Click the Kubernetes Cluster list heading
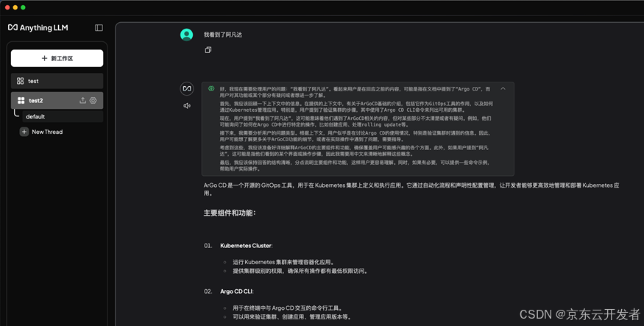The width and height of the screenshot is (644, 326). coord(246,246)
